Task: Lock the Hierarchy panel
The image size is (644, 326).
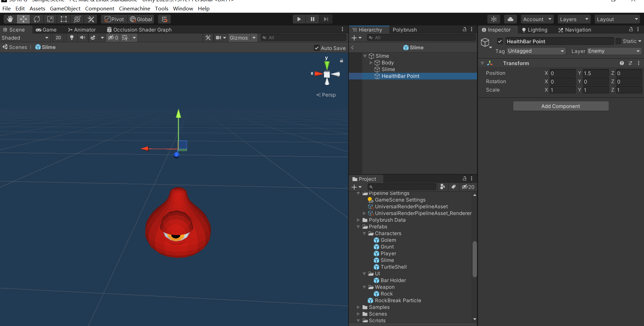Action: coord(465,30)
